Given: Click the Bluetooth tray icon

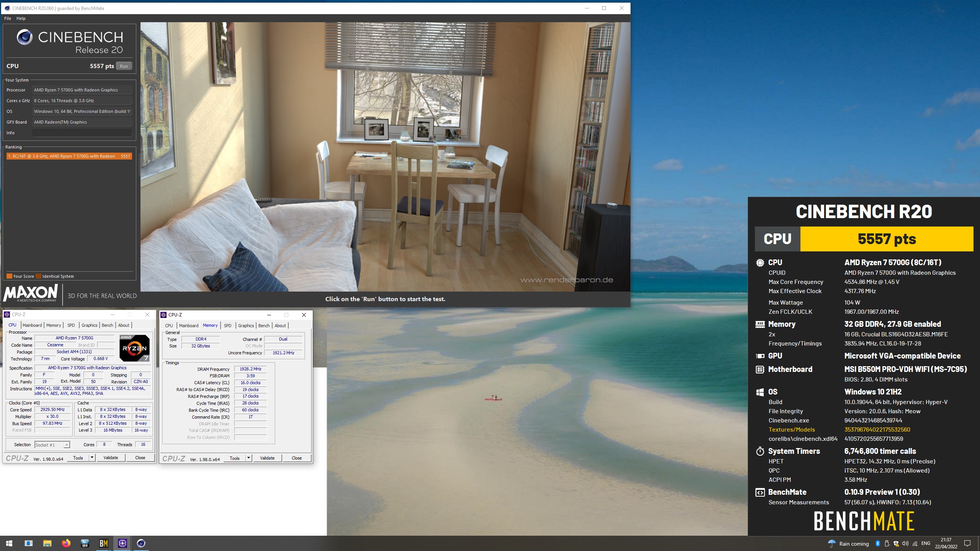Looking at the screenshot, I should pos(878,544).
